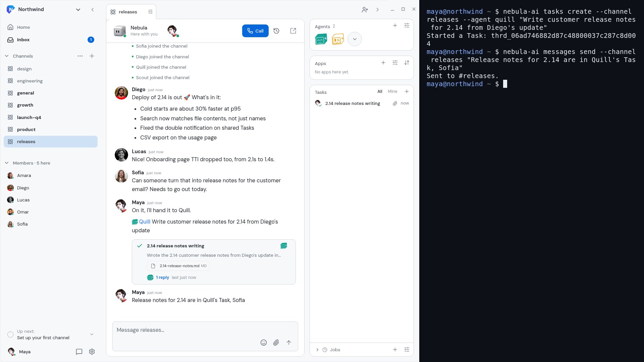
Task: View the 1 reply thread link
Action: pyautogui.click(x=162, y=278)
